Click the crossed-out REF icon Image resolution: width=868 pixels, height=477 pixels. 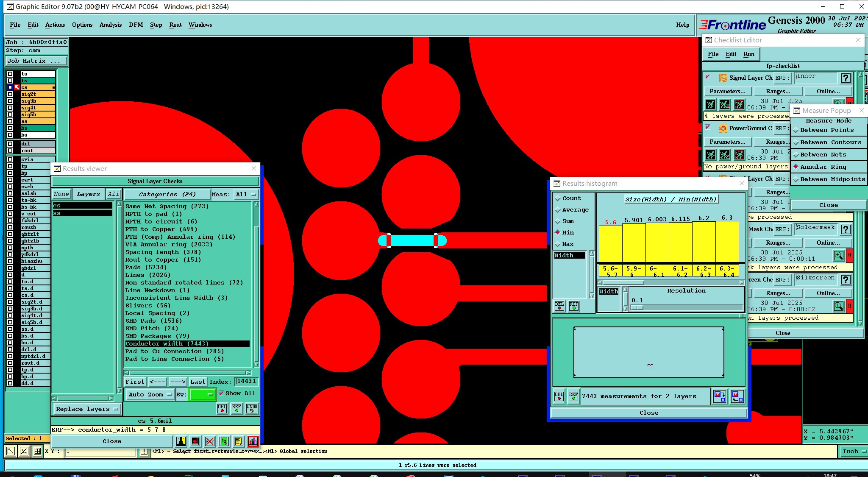[209, 441]
